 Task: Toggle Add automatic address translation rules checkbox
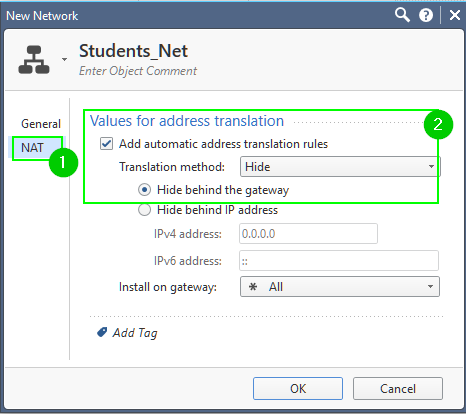(106, 144)
